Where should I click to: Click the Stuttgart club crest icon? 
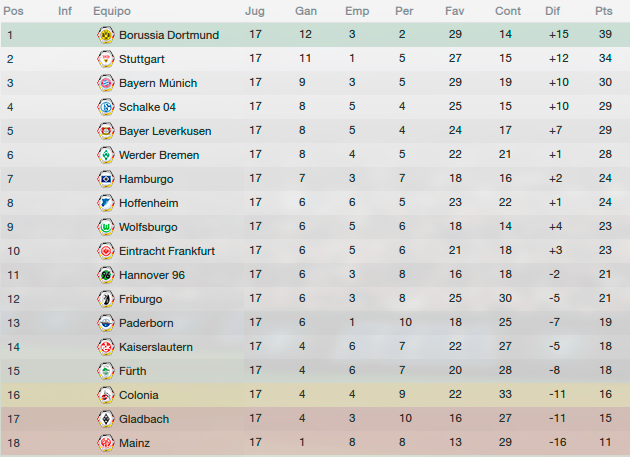(106, 59)
